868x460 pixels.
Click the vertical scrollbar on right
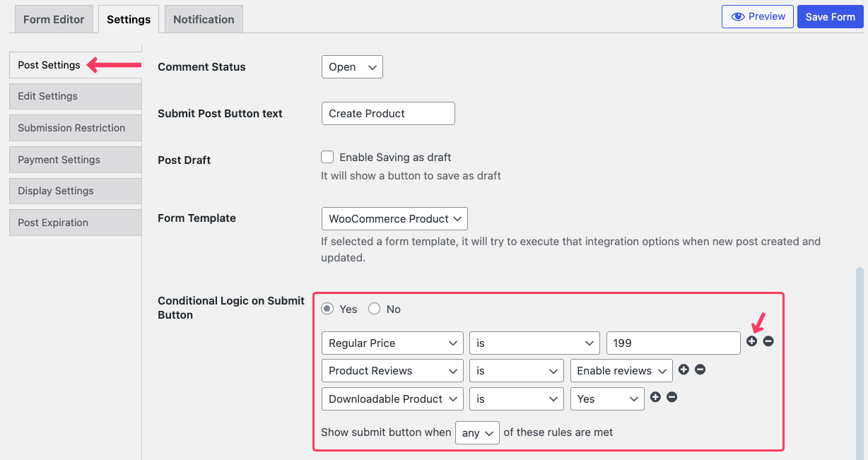860,363
